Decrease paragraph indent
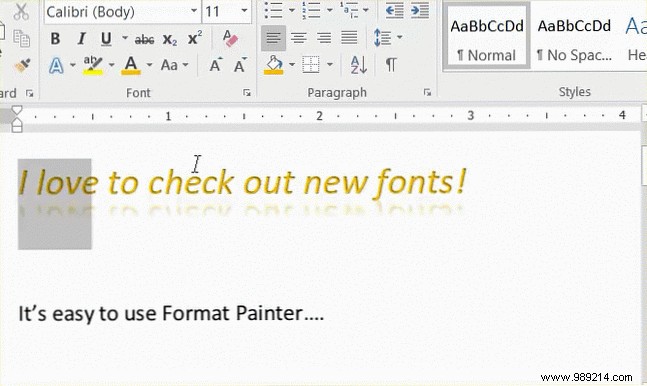 [394, 11]
